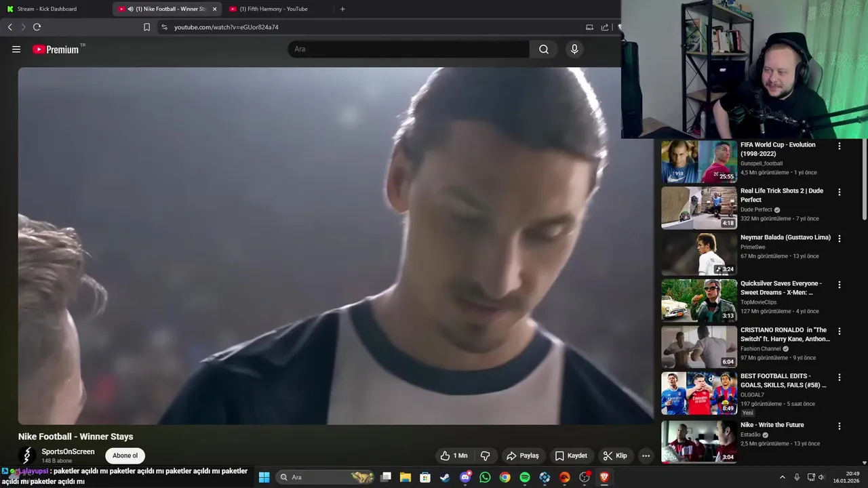Subscribe with Abone ol button
The height and width of the screenshot is (488, 868).
click(125, 455)
